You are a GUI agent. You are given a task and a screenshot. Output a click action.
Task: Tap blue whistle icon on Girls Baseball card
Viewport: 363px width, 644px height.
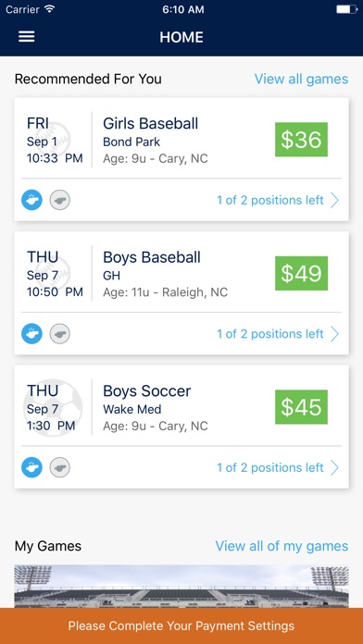coord(31,200)
